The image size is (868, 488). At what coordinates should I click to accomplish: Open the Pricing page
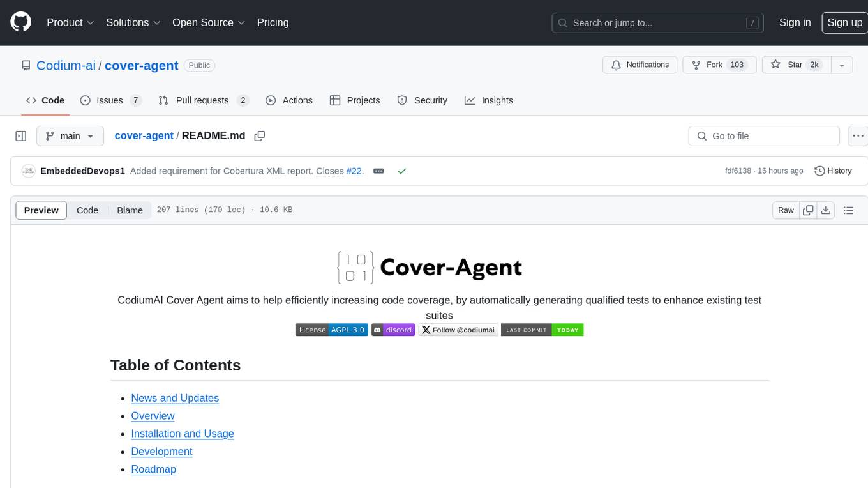[273, 22]
